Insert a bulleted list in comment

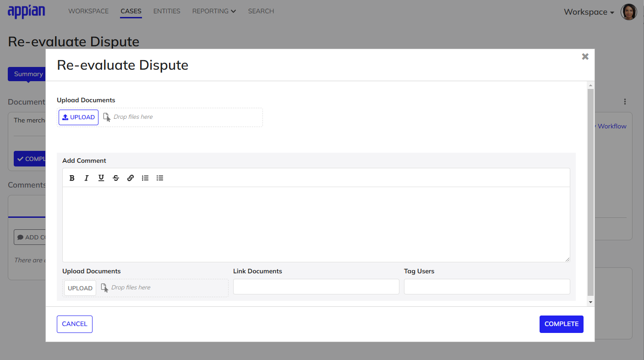[160, 178]
